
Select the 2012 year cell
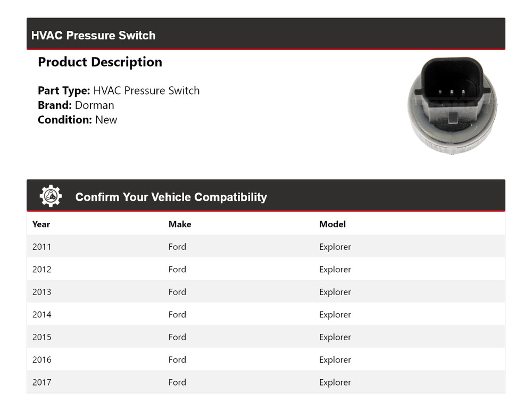41,269
